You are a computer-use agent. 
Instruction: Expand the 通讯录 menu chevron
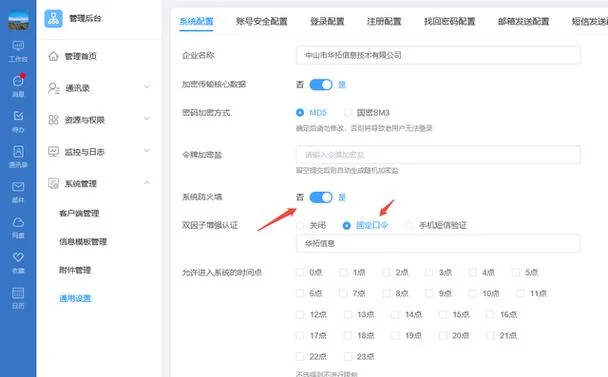pyautogui.click(x=147, y=87)
